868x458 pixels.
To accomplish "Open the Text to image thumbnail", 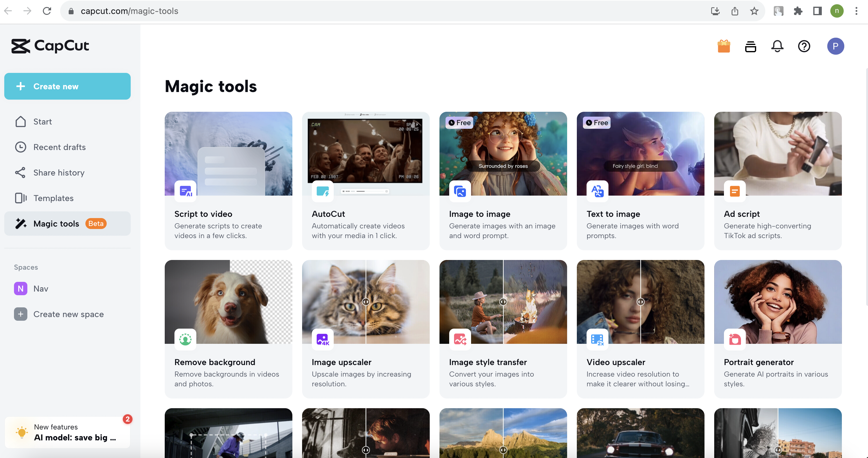I will 640,154.
